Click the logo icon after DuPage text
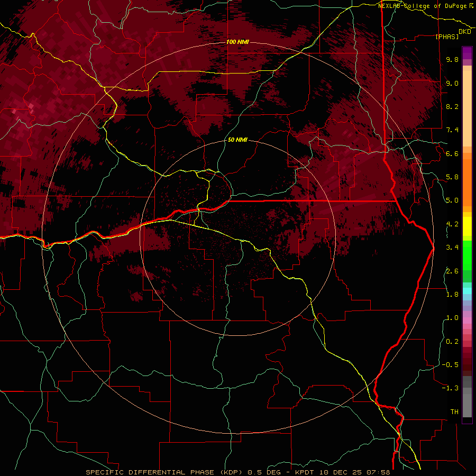 coord(471,5)
